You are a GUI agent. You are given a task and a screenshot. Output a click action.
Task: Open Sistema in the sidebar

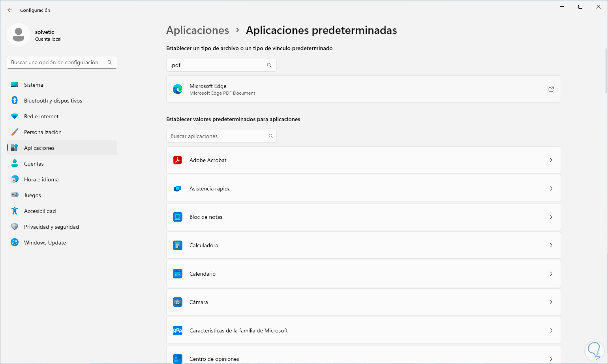(x=34, y=85)
